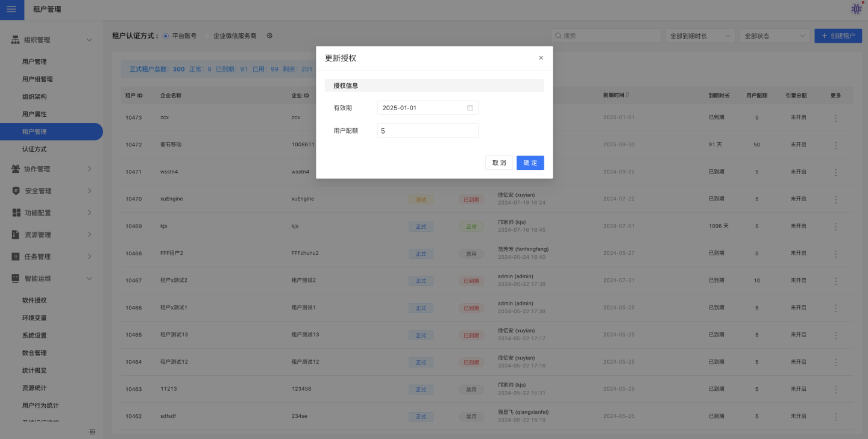Viewport: 868px width, 439px height.
Task: Collapse sidebar using bottom icon
Action: (92, 432)
